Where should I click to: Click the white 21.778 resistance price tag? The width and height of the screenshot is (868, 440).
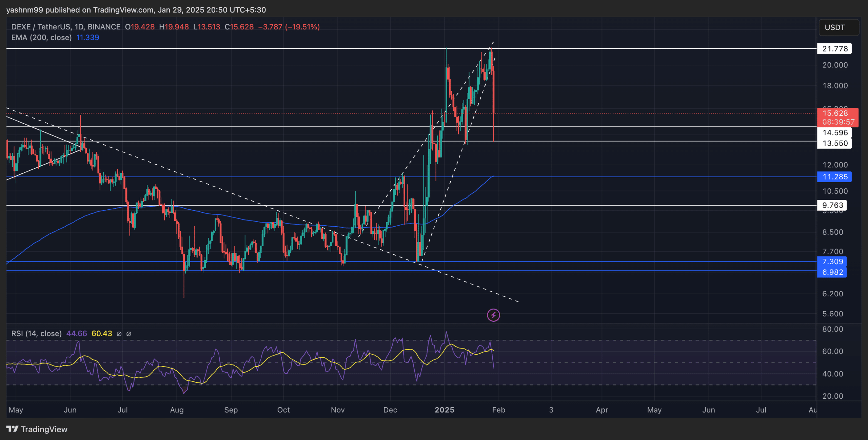[835, 49]
